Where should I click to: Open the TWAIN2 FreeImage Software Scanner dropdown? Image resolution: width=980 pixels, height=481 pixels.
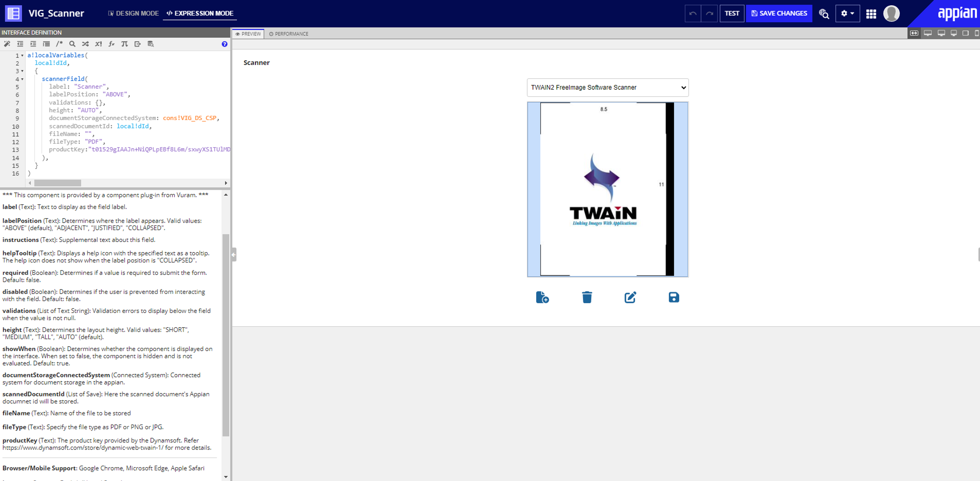608,88
